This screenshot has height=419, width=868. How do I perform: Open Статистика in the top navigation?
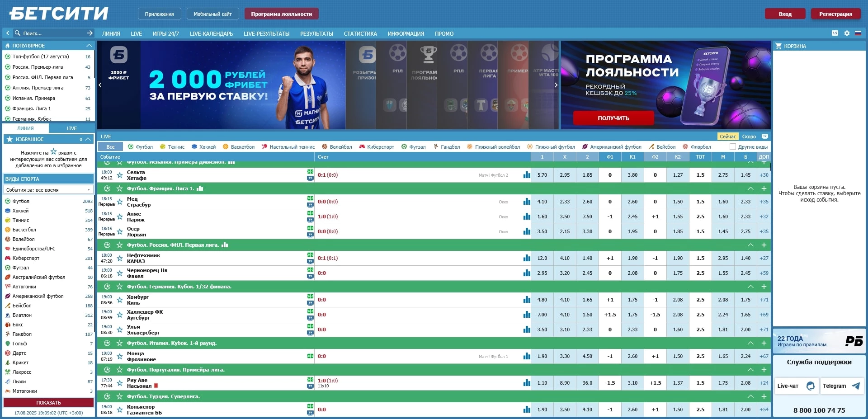(x=360, y=33)
